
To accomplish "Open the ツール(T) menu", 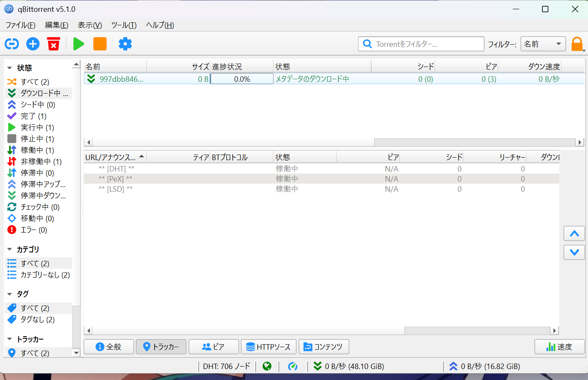I will 124,25.
